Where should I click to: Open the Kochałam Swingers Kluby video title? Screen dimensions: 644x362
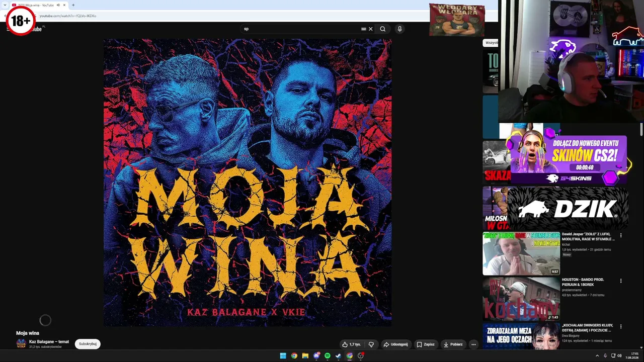click(587, 328)
